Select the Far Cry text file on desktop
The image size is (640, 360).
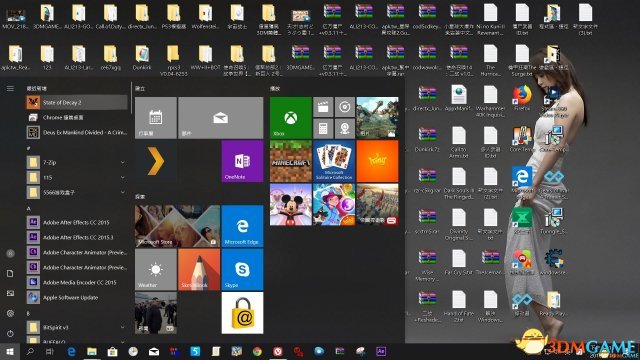coord(459,262)
